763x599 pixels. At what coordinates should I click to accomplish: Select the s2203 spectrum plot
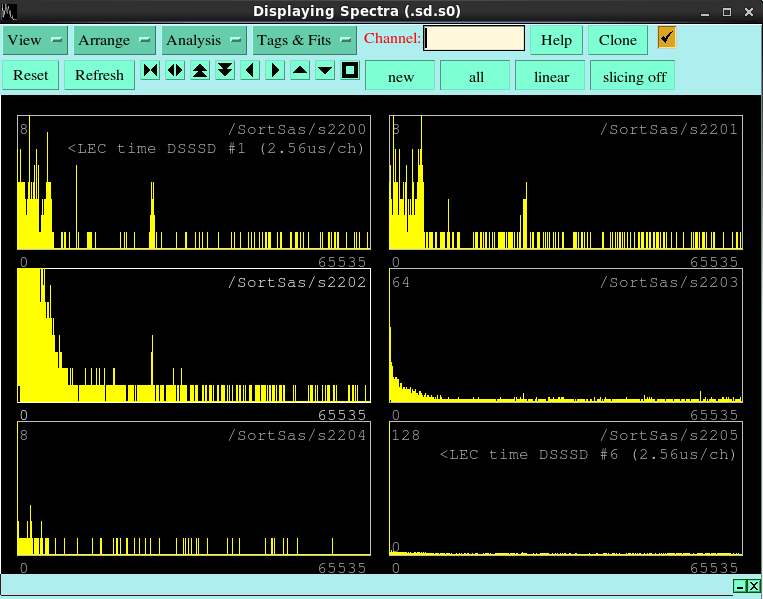(566, 335)
